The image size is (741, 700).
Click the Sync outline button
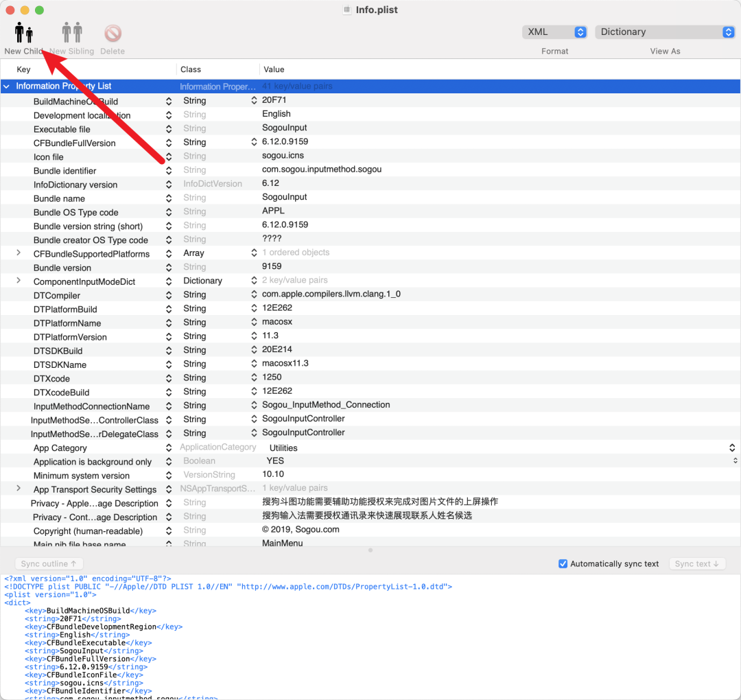tap(49, 563)
